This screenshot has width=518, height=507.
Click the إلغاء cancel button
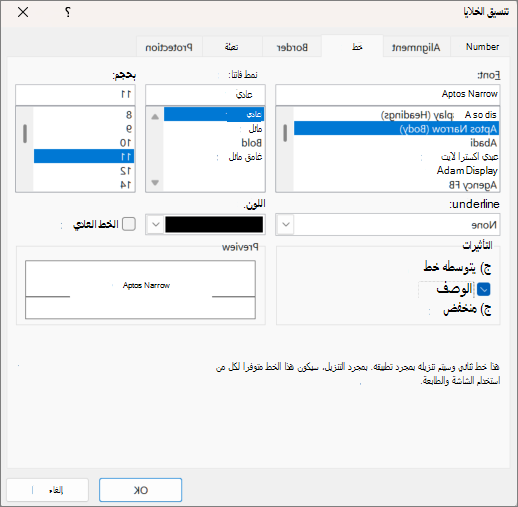pos(47,490)
